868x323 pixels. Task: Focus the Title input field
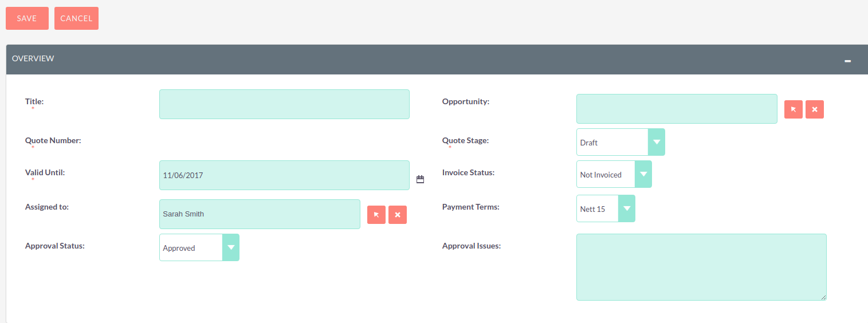284,104
